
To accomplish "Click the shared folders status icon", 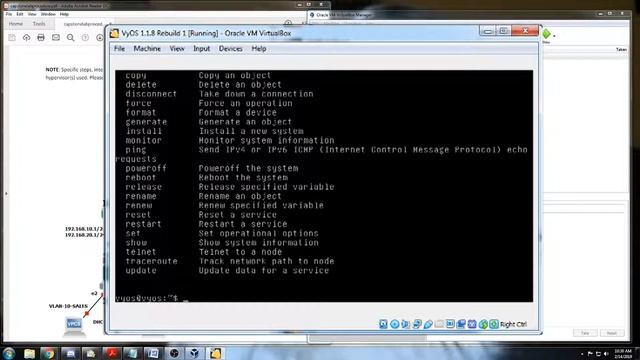I will (x=439, y=324).
